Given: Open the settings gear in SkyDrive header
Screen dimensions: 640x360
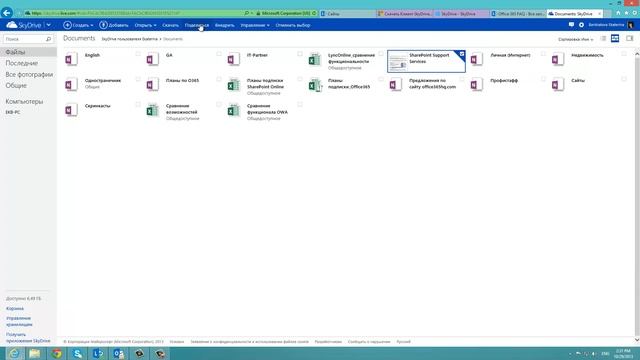Looking at the screenshot, I should [x=581, y=25].
